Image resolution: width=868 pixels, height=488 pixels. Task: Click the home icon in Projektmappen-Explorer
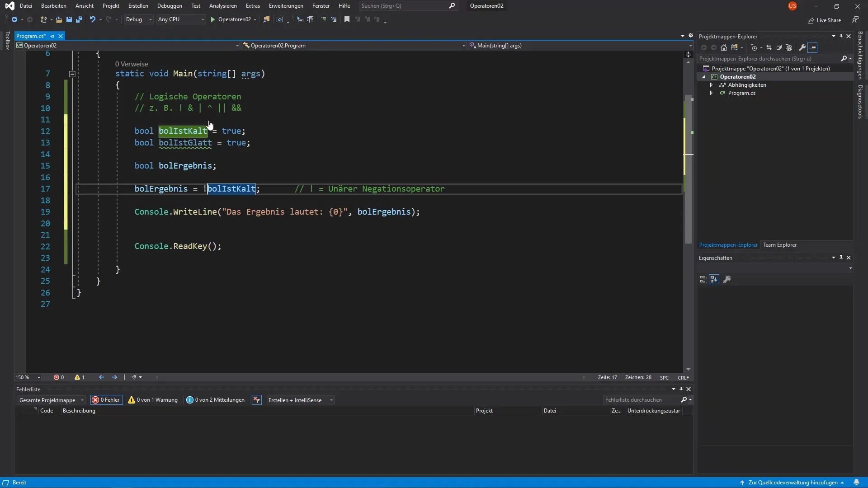point(724,47)
